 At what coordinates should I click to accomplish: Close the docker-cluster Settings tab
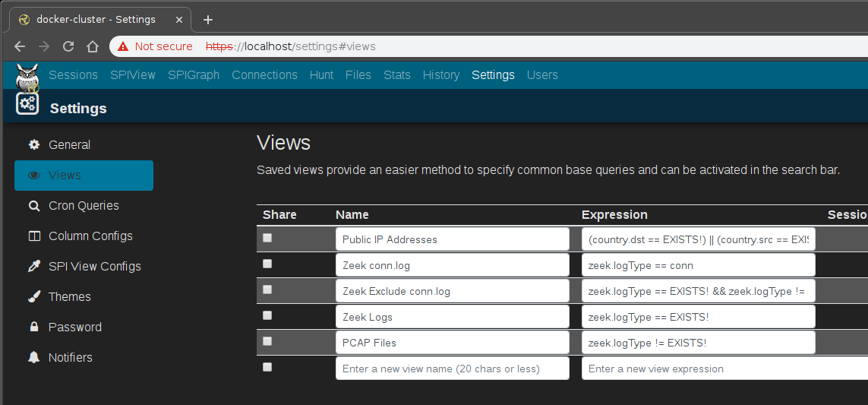click(x=178, y=20)
